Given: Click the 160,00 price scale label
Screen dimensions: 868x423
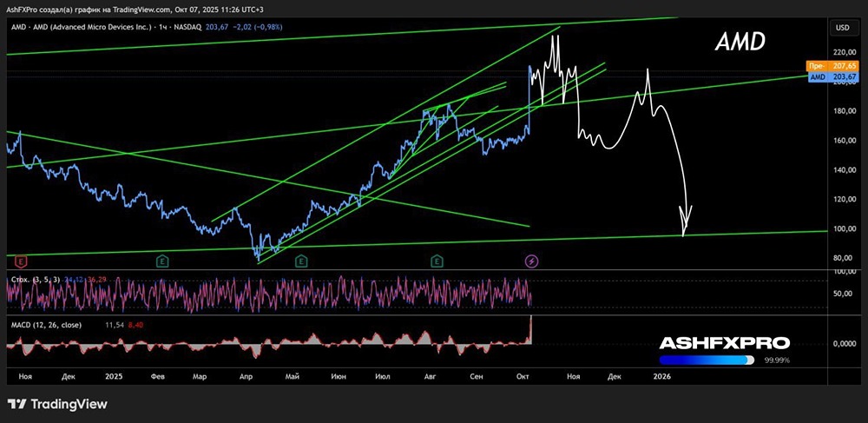Looking at the screenshot, I should click(845, 141).
